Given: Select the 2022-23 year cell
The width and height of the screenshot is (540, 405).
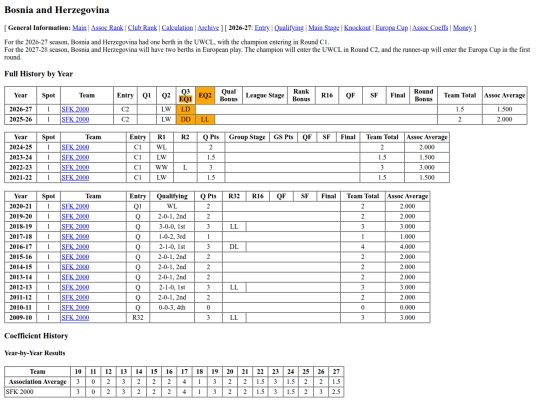Looking at the screenshot, I should [21, 168].
